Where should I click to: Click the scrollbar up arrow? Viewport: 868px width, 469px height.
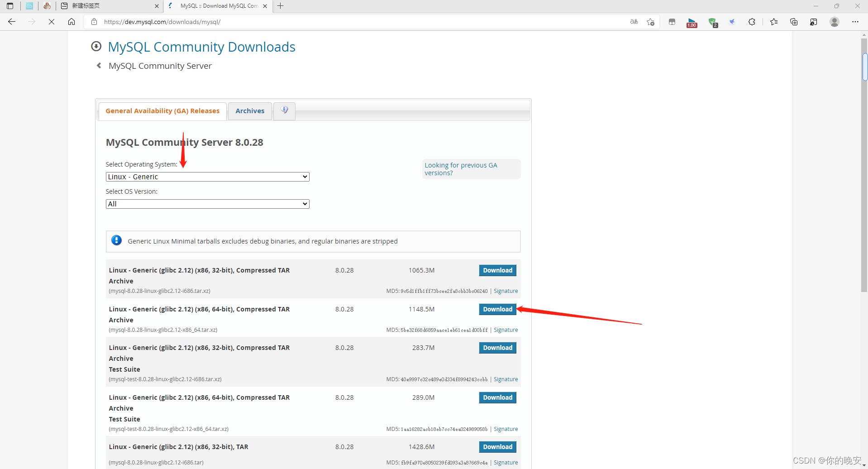click(x=864, y=34)
